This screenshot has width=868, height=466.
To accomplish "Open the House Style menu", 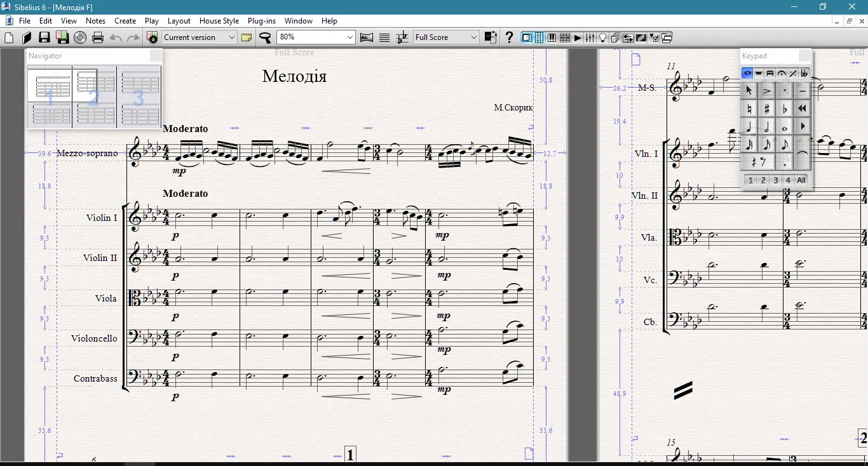I will 219,20.
